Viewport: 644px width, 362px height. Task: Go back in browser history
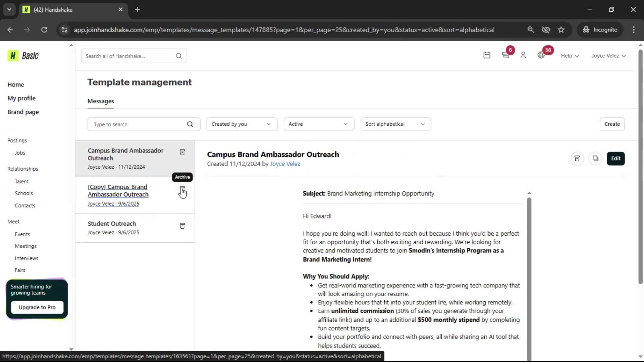pyautogui.click(x=10, y=30)
